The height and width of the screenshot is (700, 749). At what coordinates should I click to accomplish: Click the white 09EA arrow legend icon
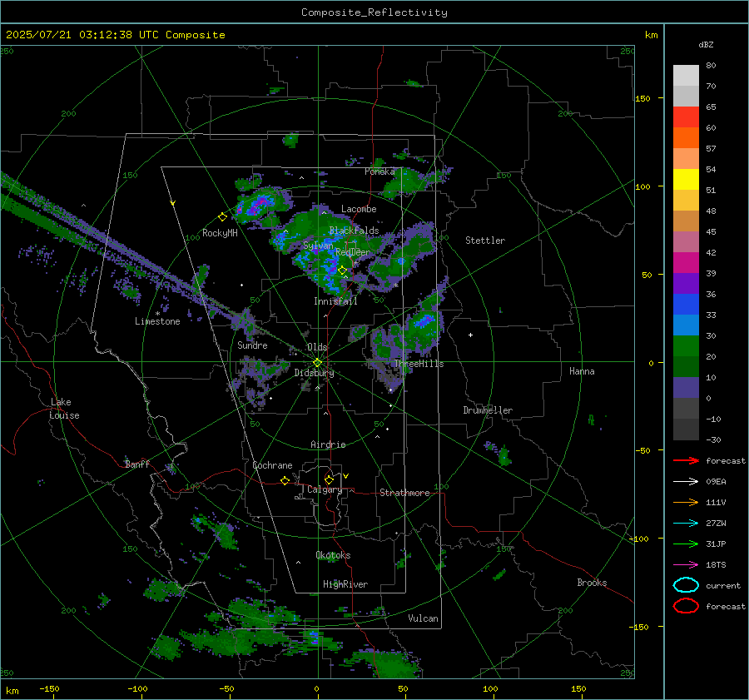pos(686,482)
